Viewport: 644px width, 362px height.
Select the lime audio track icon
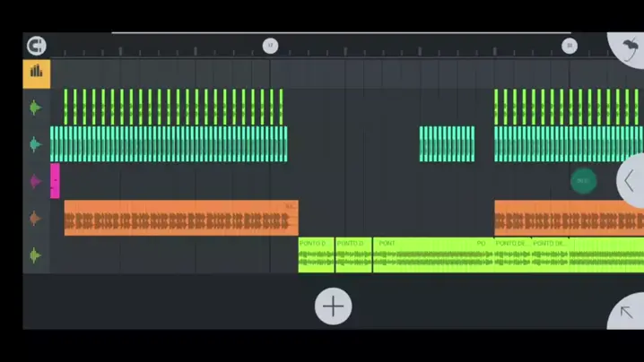pyautogui.click(x=36, y=255)
